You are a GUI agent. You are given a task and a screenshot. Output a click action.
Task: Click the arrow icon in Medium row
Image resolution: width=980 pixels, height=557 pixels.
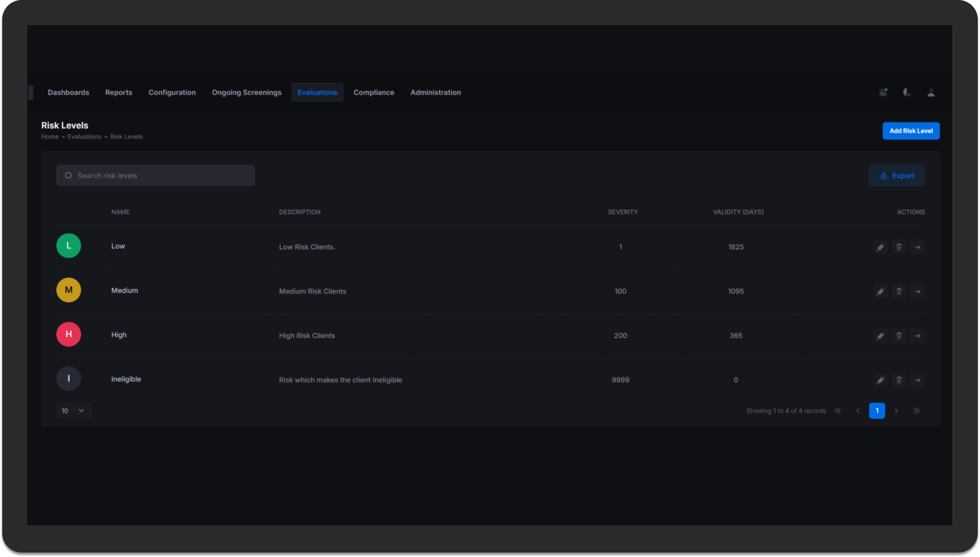[917, 291]
